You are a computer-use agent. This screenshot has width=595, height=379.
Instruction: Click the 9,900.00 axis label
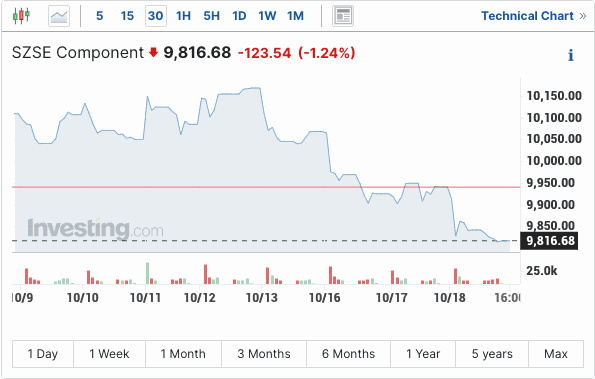point(550,205)
